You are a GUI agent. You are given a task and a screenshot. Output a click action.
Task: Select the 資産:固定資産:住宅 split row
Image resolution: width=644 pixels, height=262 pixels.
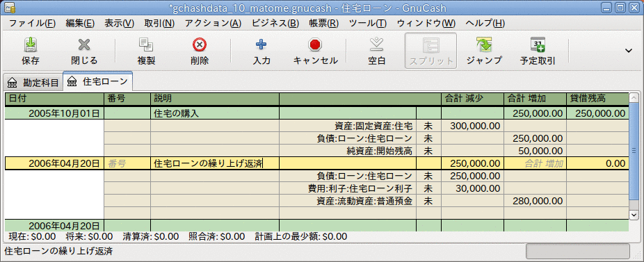coord(316,126)
